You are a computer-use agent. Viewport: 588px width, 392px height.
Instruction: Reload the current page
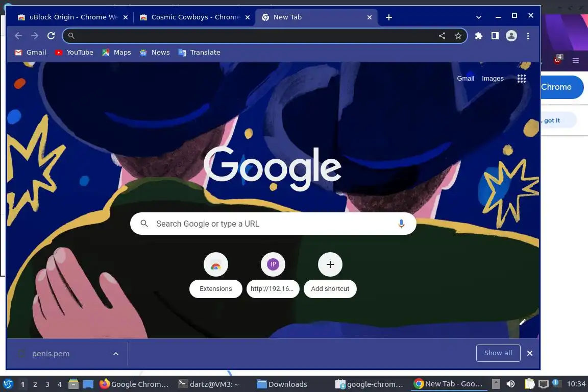[51, 36]
